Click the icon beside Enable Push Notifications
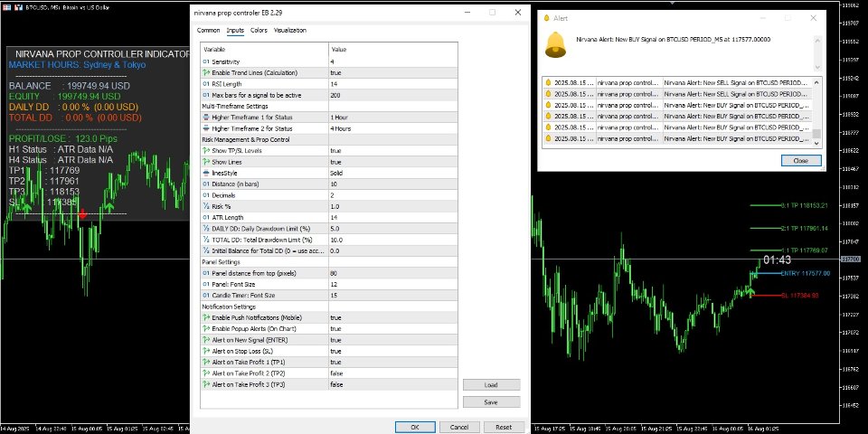The image size is (868, 434). click(x=206, y=317)
